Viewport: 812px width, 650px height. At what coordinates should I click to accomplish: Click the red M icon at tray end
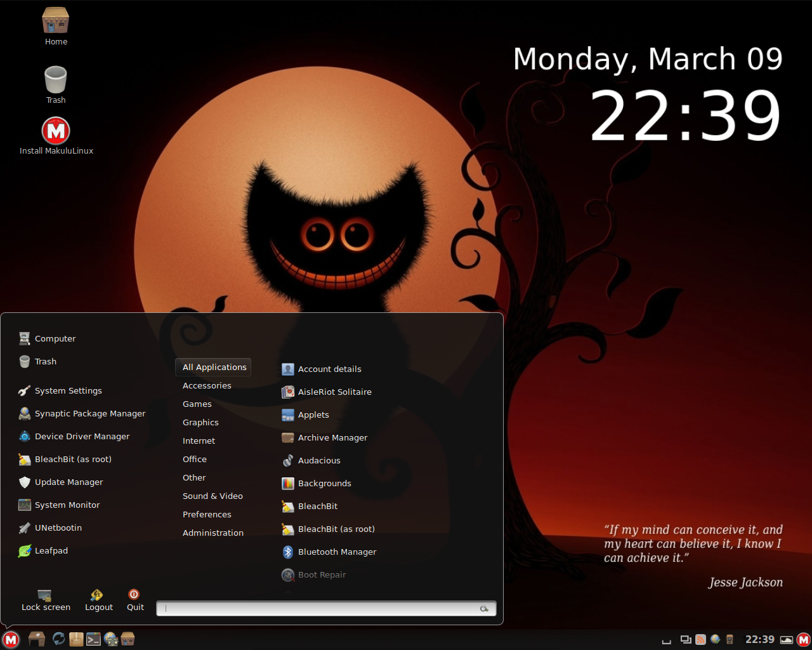804,639
